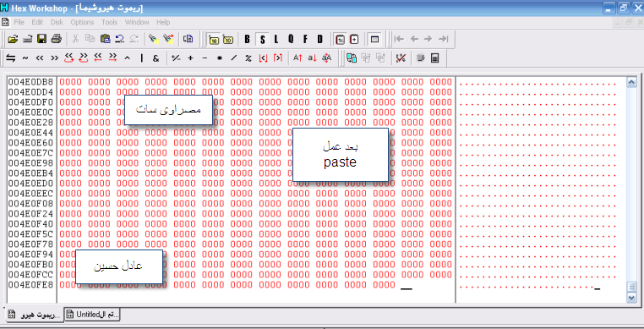
Task: Open the Options menu
Action: [x=82, y=22]
